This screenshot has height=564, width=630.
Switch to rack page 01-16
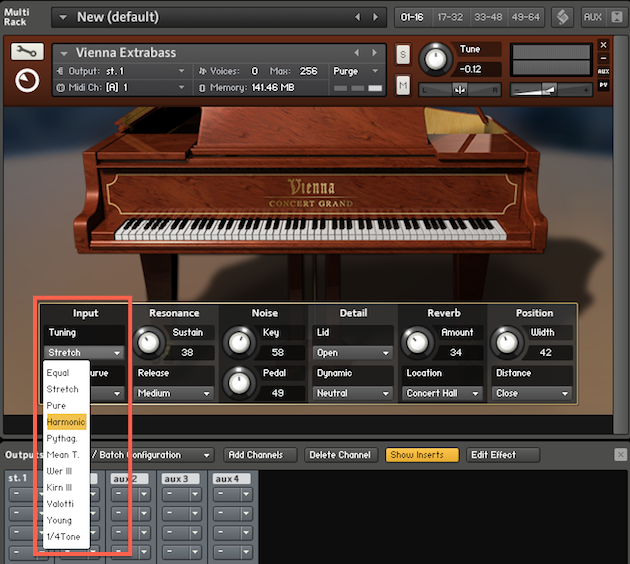(412, 17)
